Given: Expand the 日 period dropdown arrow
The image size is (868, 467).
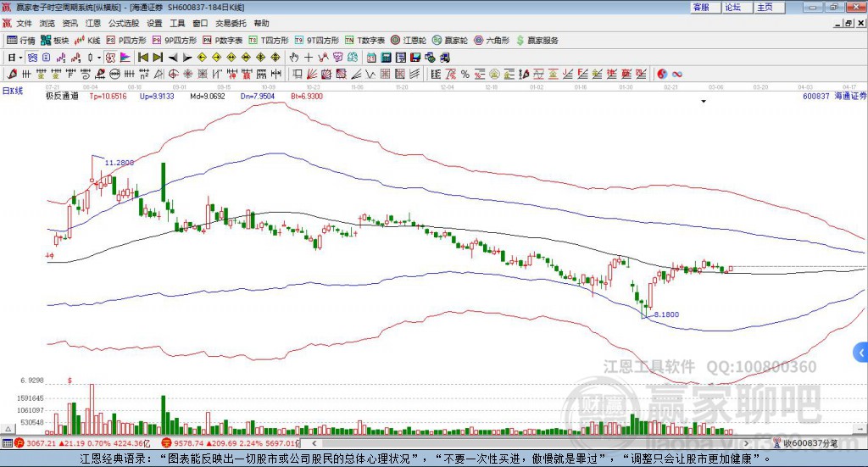Looking at the screenshot, I should point(20,58).
